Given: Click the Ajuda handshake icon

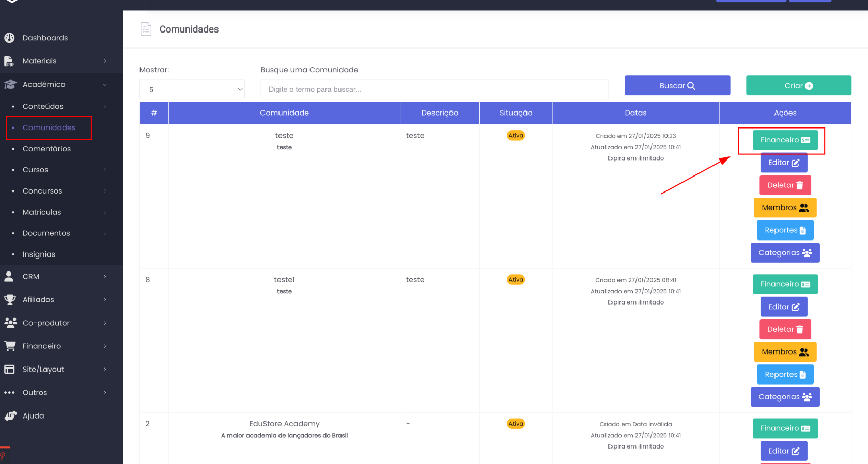Looking at the screenshot, I should coord(9,416).
